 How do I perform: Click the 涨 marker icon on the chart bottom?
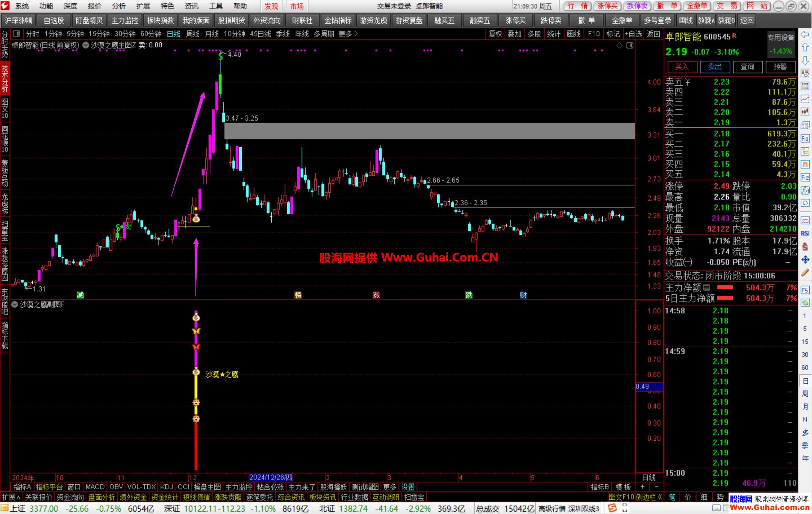[376, 295]
